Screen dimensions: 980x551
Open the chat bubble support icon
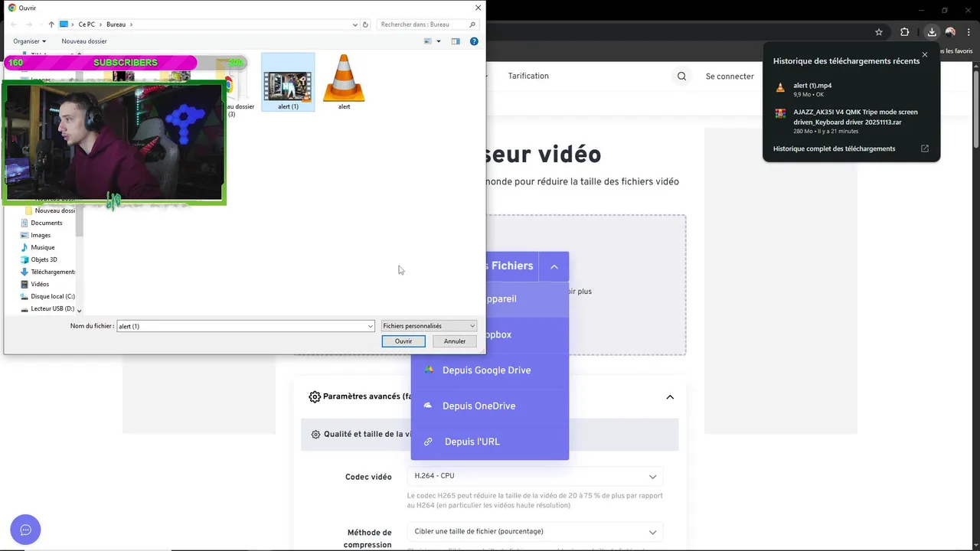pos(25,530)
